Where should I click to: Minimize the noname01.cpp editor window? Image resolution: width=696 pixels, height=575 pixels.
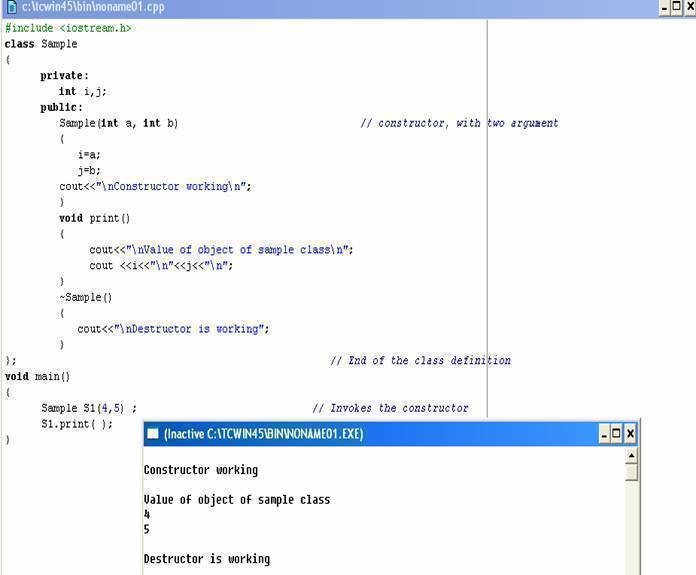click(664, 7)
